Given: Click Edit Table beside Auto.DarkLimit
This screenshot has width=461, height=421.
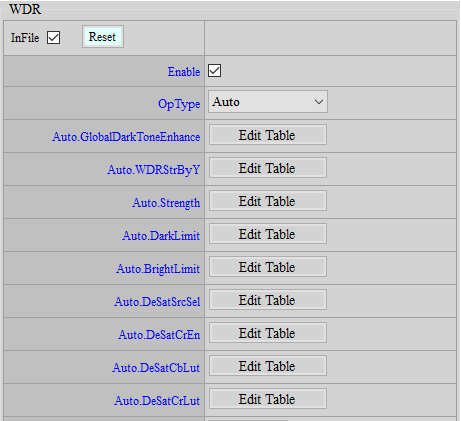Looking at the screenshot, I should pyautogui.click(x=268, y=234).
